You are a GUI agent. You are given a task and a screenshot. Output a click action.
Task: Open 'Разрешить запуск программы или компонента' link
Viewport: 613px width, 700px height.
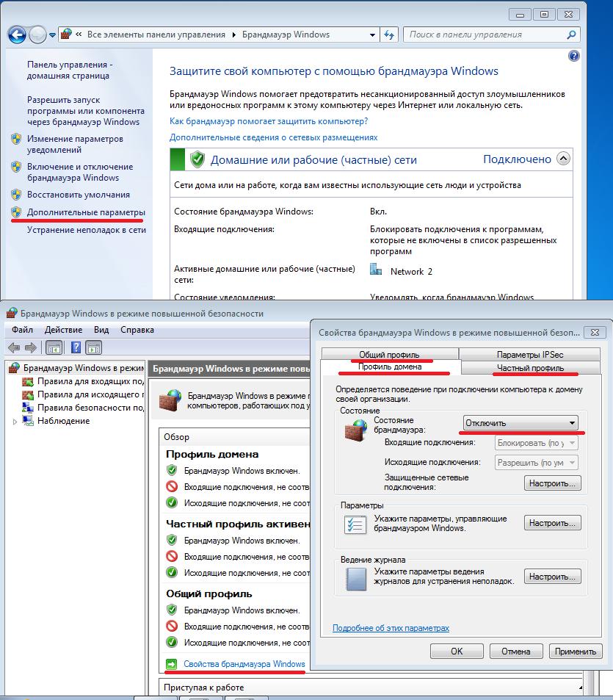[x=86, y=111]
